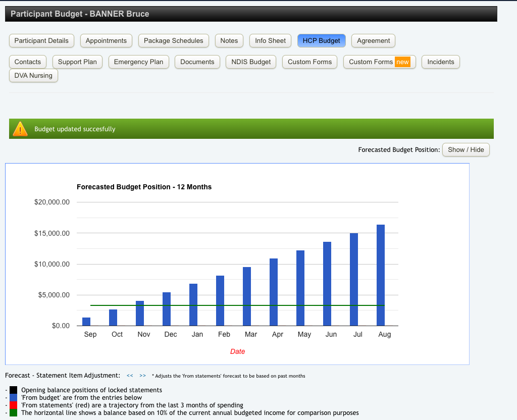This screenshot has height=420, width=517.
Task: Click the warning triangle icon in banner
Action: [x=20, y=129]
